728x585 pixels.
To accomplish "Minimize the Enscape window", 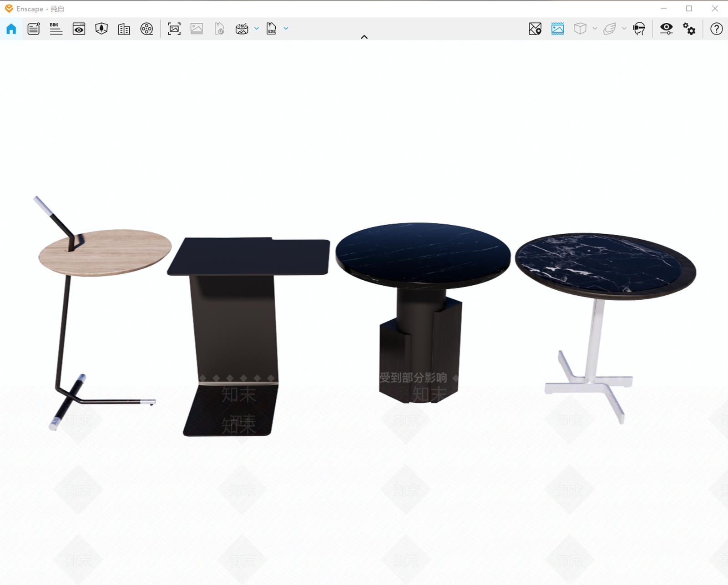I will (x=663, y=9).
